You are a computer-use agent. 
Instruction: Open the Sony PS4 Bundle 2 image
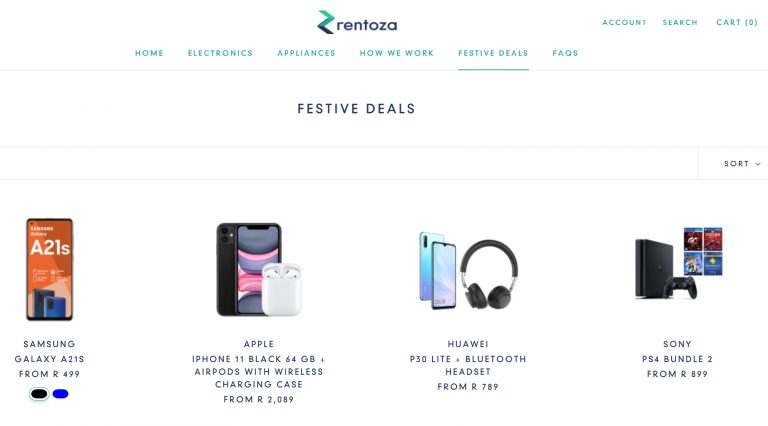pos(678,264)
